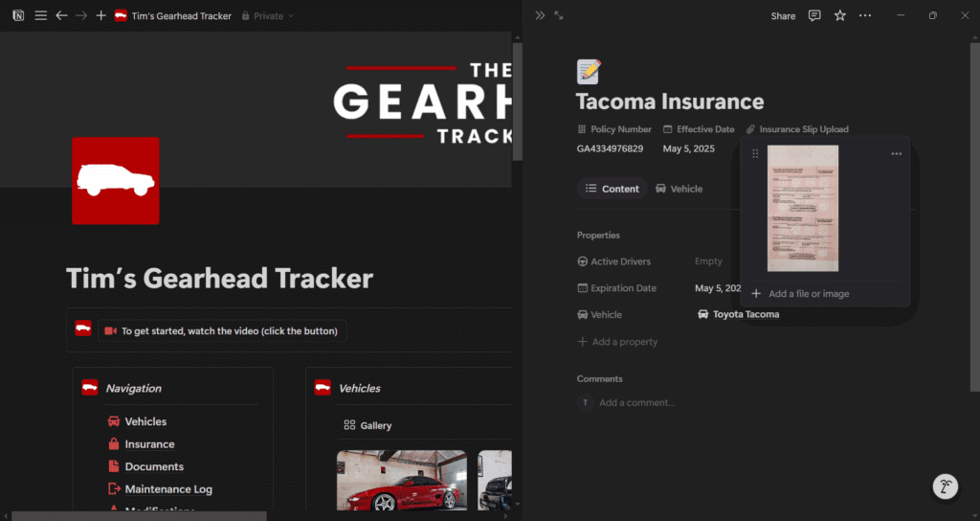Favorite the page with the star icon

[839, 15]
